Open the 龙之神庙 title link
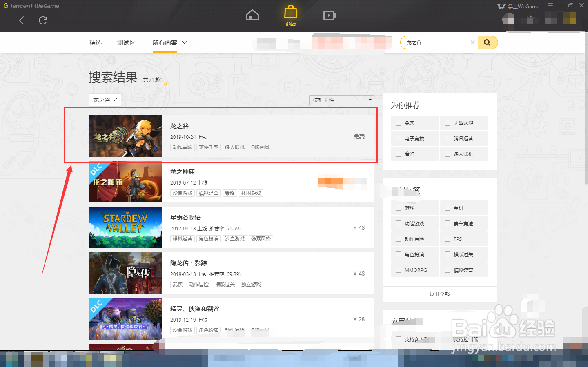The height and width of the screenshot is (367, 588). [x=183, y=172]
